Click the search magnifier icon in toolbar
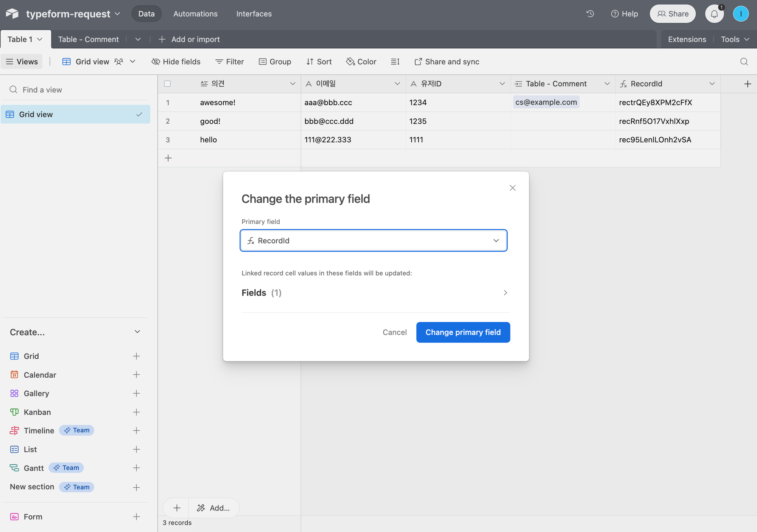 pos(744,62)
